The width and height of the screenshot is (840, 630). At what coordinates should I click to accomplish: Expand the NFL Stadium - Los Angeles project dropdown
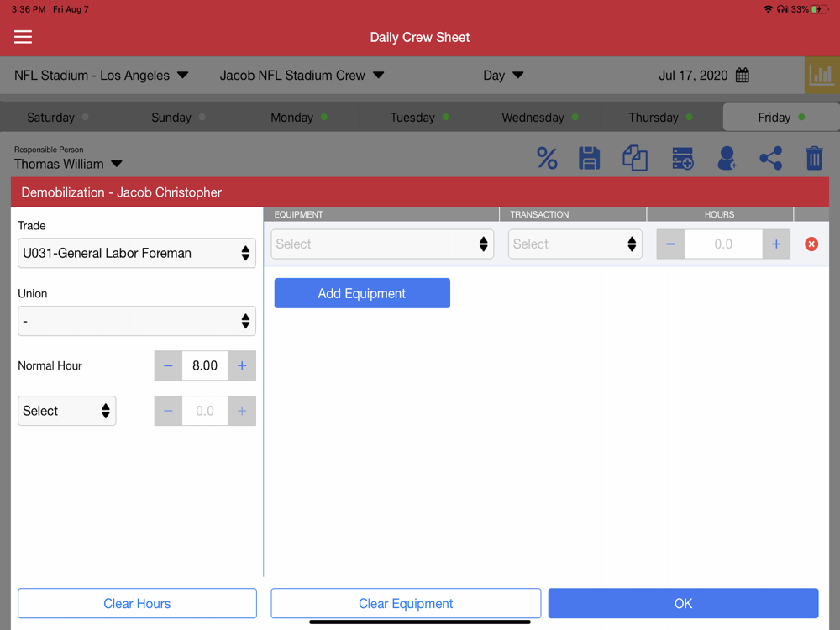coord(102,75)
